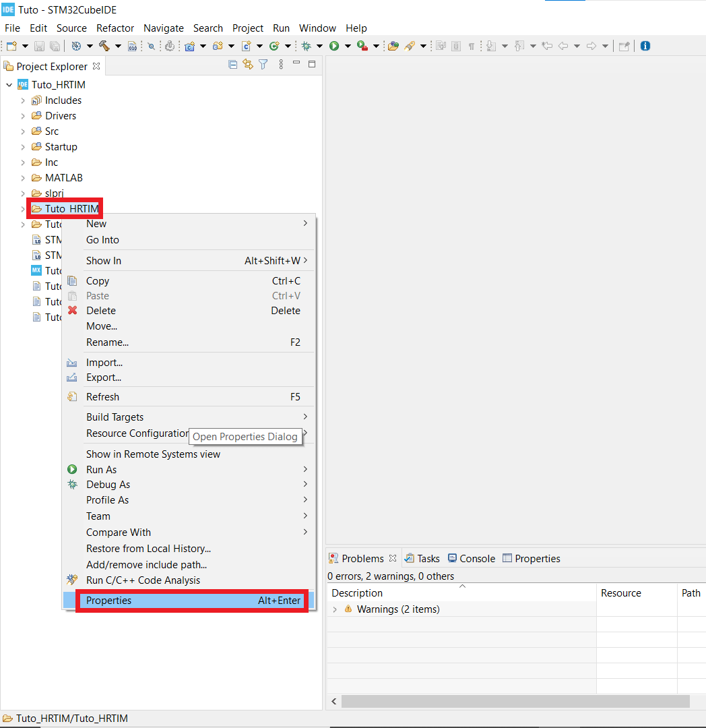Toggle the block selection mode icon
The image size is (706, 728).
pos(457,46)
